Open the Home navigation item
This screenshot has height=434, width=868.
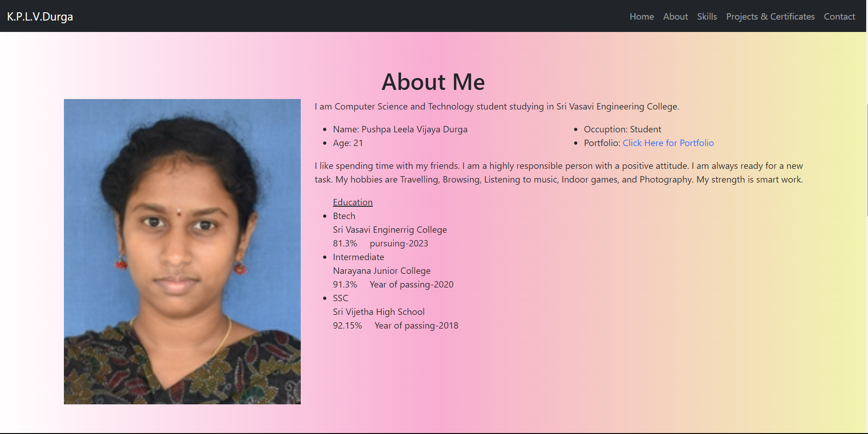pyautogui.click(x=641, y=16)
